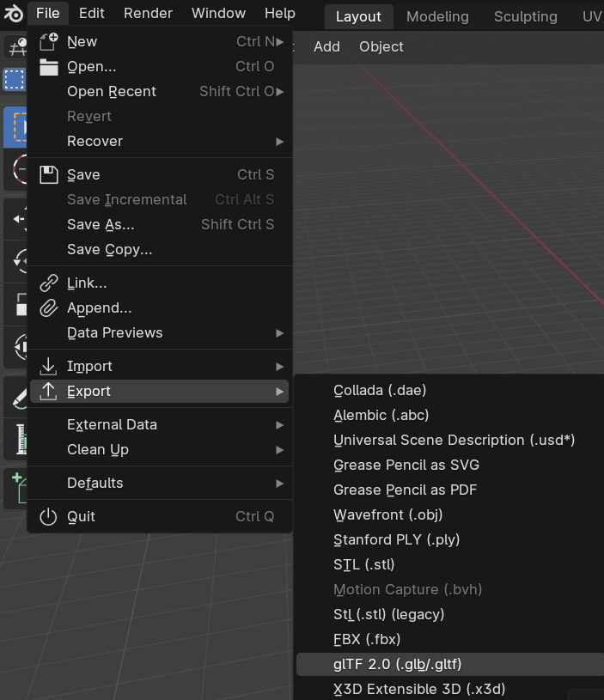Choose Save As... from File menu
604x700 pixels.
159,224
